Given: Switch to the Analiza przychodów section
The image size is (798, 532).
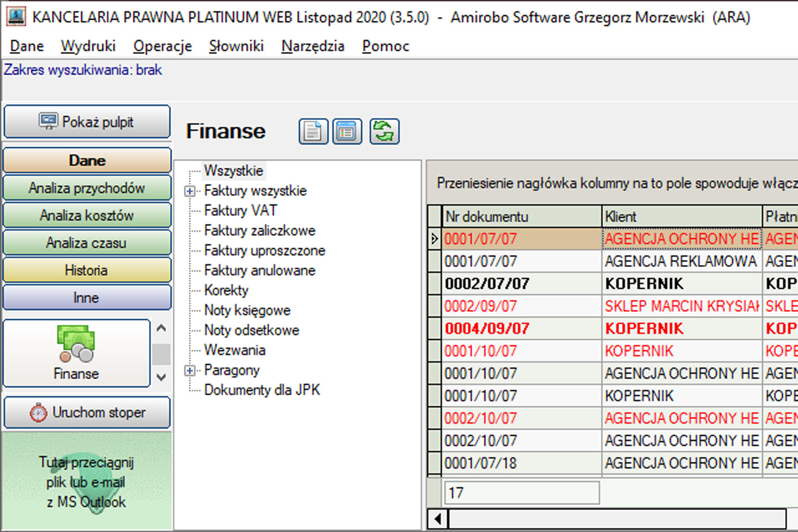Looking at the screenshot, I should [x=87, y=188].
